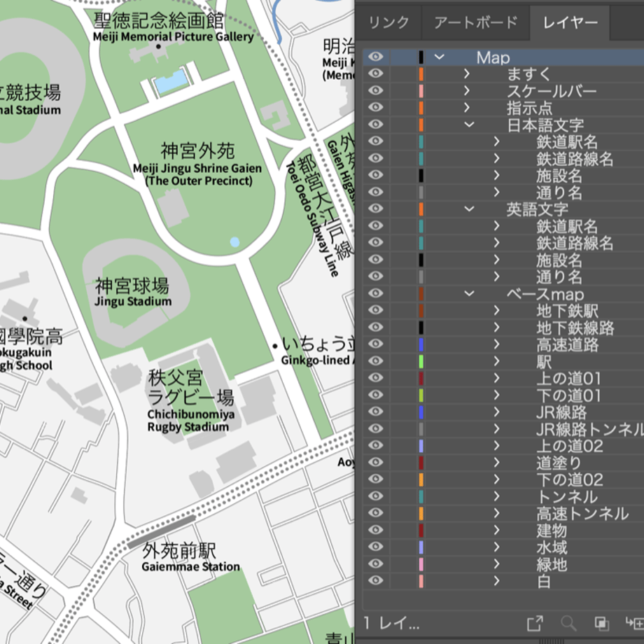Hide the Map layer with its eye icon

coord(375,57)
